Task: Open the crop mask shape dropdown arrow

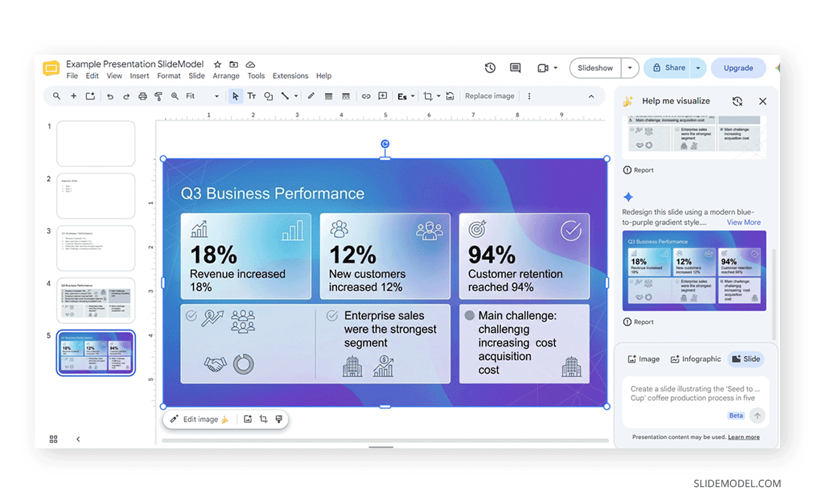Action: pos(438,96)
